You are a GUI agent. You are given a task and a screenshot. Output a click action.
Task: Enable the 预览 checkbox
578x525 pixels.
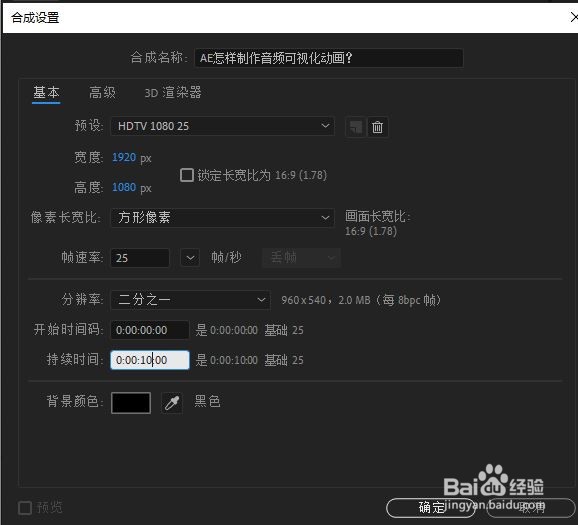point(25,508)
